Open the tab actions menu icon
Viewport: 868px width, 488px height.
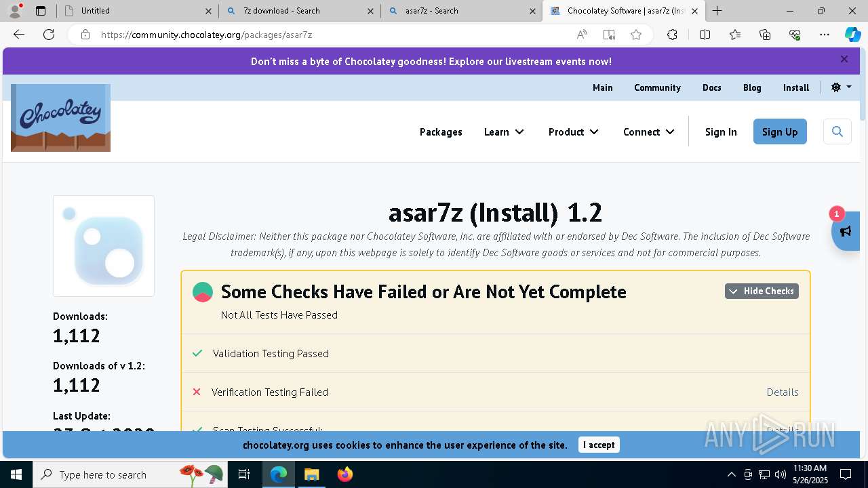[41, 11]
